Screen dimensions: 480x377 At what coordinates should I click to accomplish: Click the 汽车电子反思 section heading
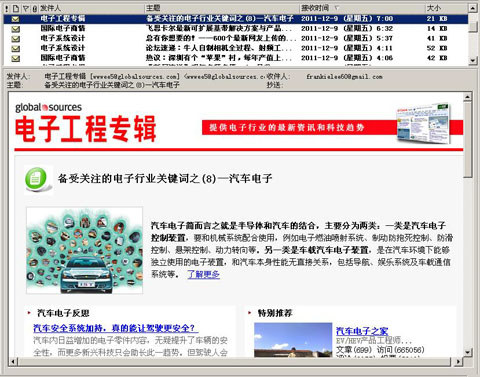pos(63,313)
